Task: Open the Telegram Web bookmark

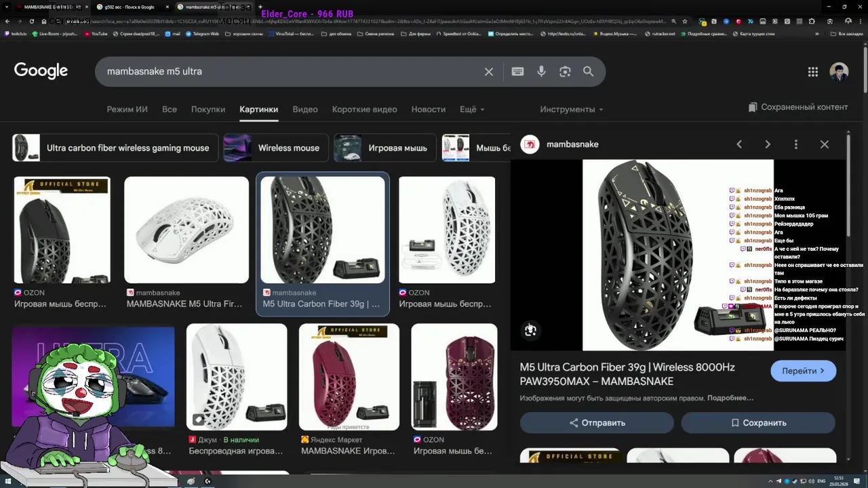Action: coord(202,33)
